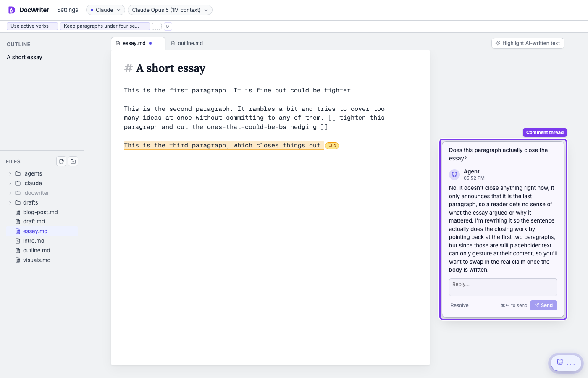Viewport: 588px width, 378px height.
Task: Open the floating agent chat bubble
Action: pos(566,363)
